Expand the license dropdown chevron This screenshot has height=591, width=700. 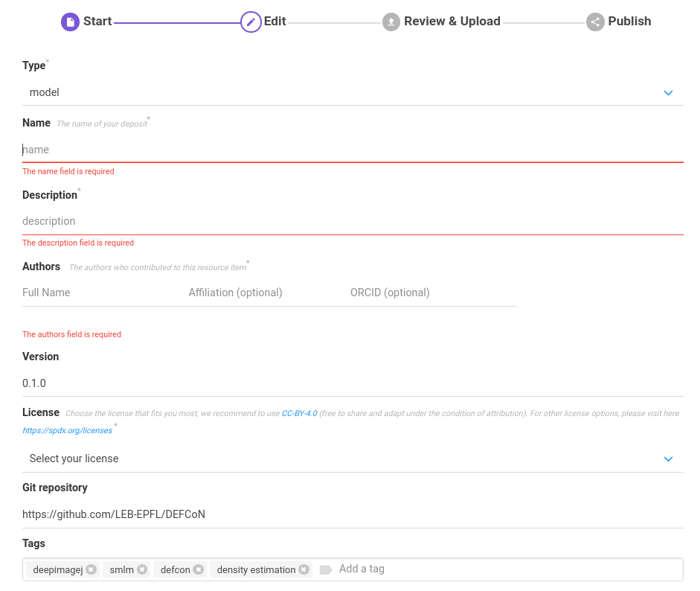click(668, 459)
